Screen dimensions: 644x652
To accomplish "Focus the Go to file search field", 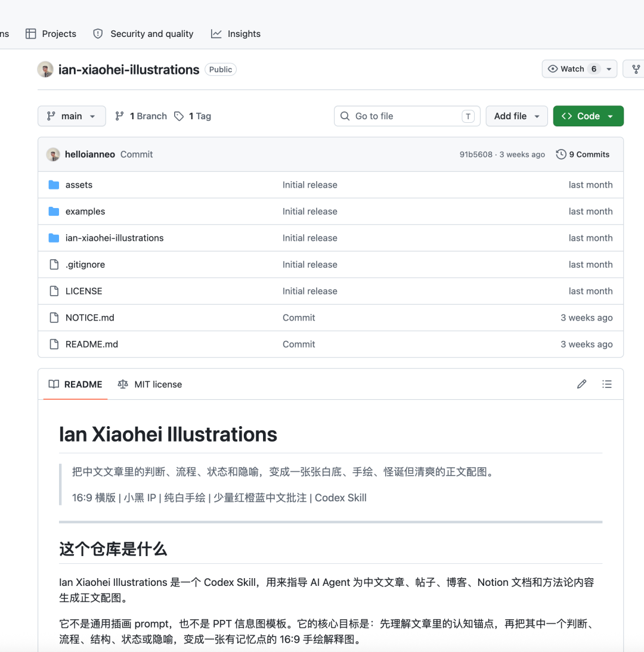I will point(407,116).
